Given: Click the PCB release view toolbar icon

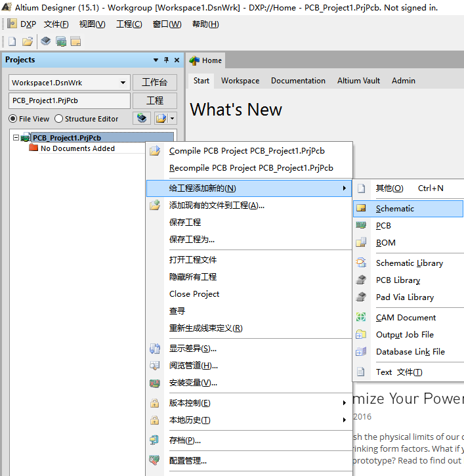Looking at the screenshot, I should [x=61, y=41].
